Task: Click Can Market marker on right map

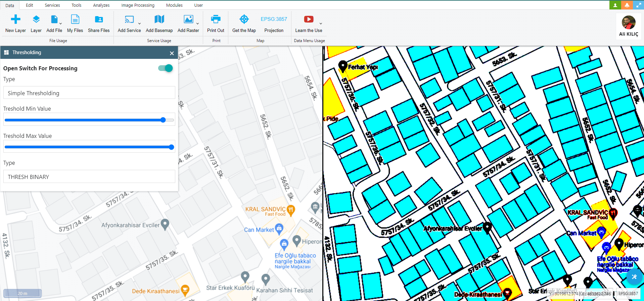Action: pos(601,231)
